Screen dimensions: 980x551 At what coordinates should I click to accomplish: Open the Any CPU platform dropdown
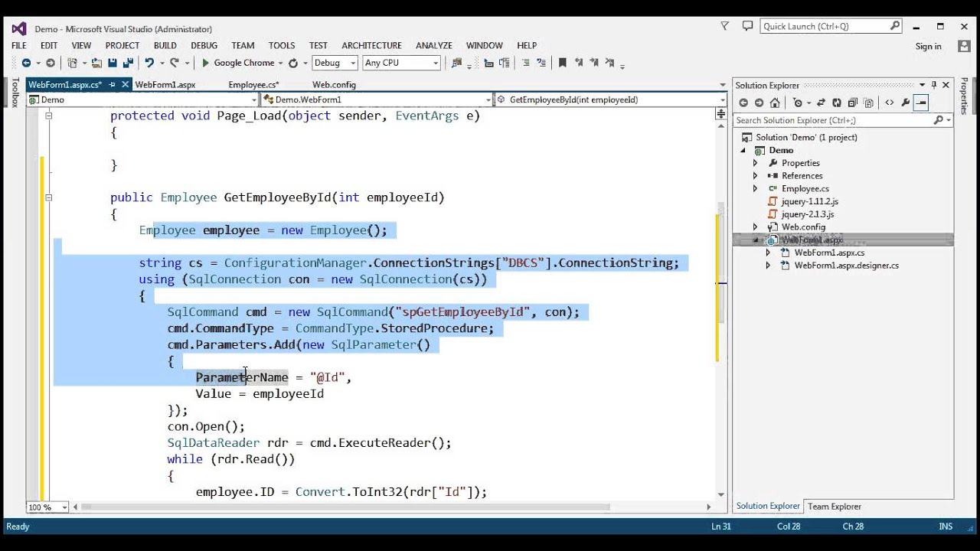point(436,63)
